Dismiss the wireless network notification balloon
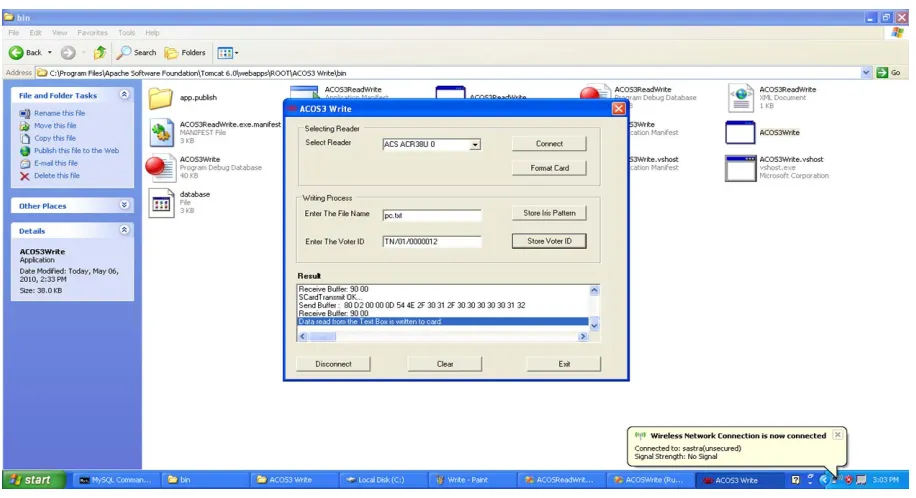The height and width of the screenshot is (498, 916). pyautogui.click(x=838, y=435)
